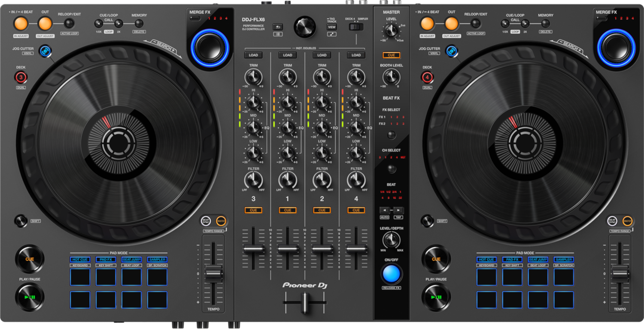Click the central browse rotary selector
Image resolution: width=644 pixels, height=329 pixels.
[305, 27]
